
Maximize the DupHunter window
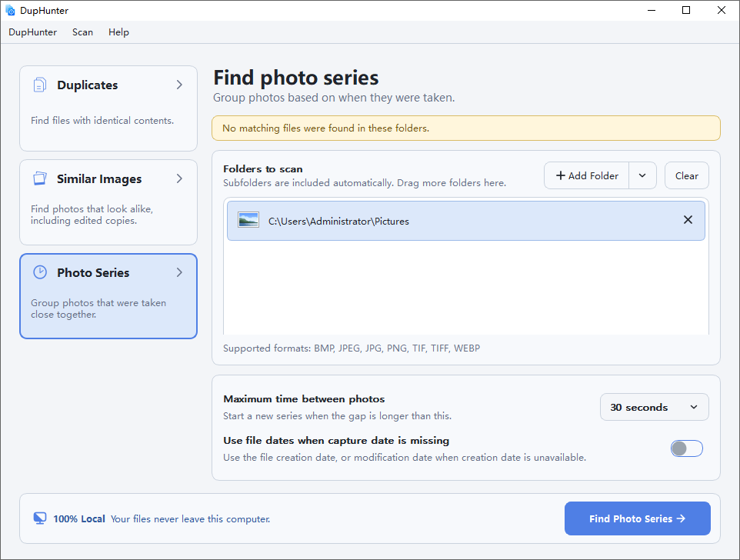tap(686, 10)
